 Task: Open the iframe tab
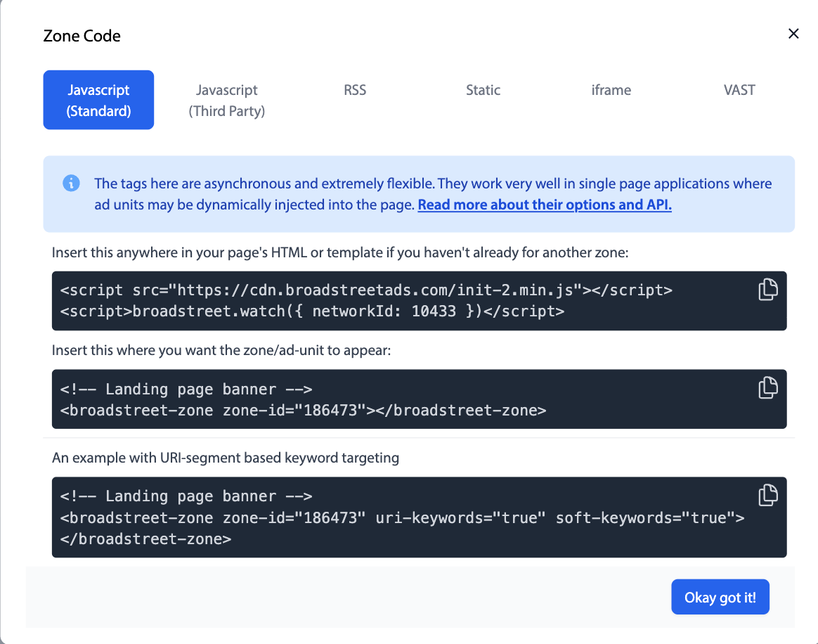click(611, 90)
